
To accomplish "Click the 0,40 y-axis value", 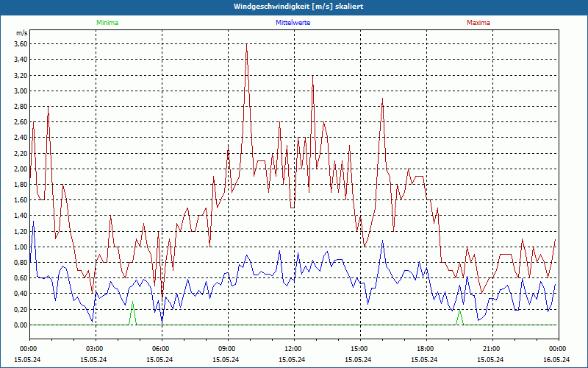I will coord(21,294).
